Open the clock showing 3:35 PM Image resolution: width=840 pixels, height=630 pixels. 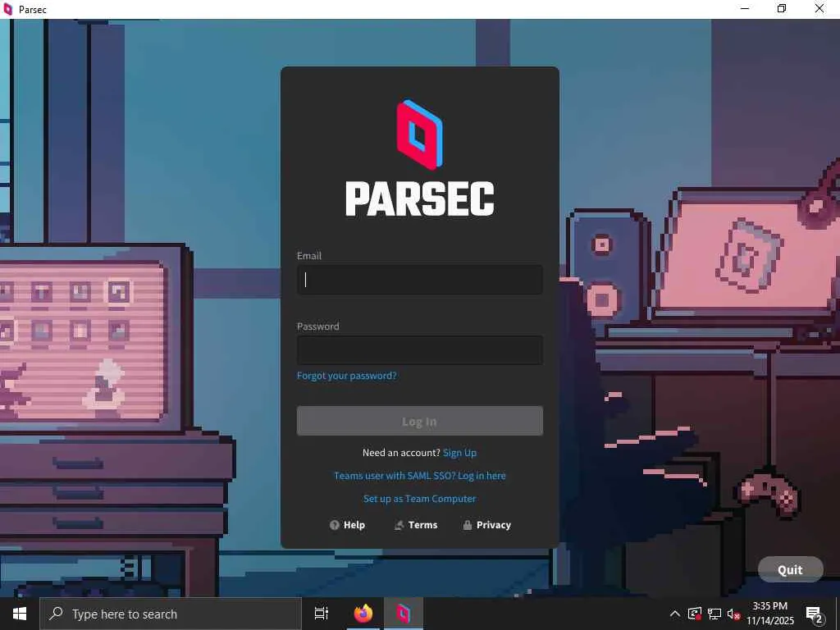coord(770,614)
